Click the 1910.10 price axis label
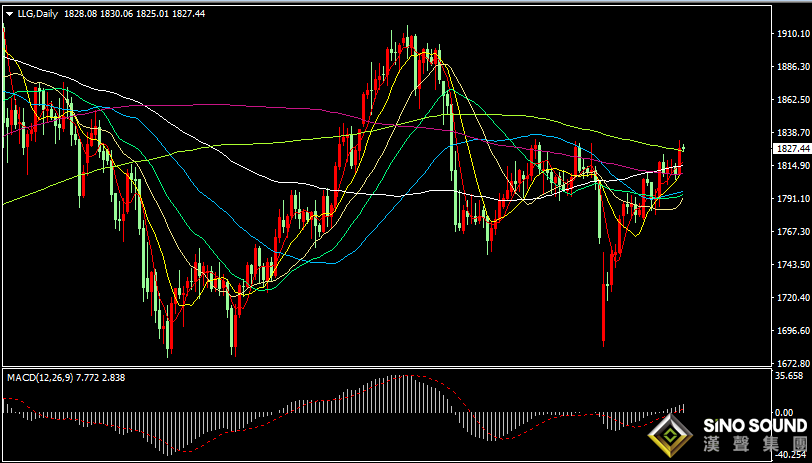This screenshot has width=812, height=463. (x=793, y=34)
